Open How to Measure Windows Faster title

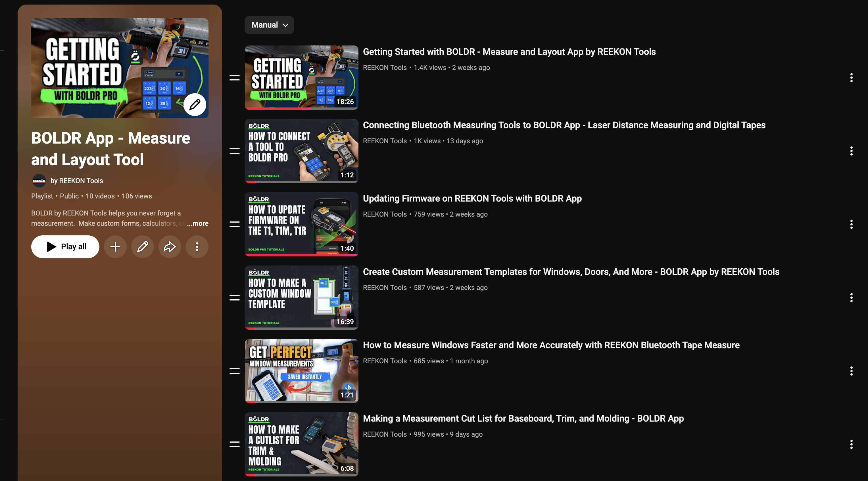point(551,345)
